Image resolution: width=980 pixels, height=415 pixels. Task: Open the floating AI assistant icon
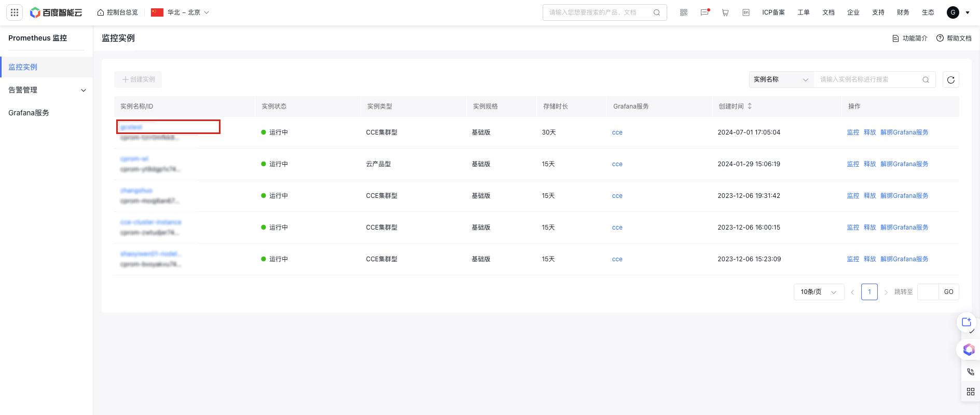click(969, 350)
